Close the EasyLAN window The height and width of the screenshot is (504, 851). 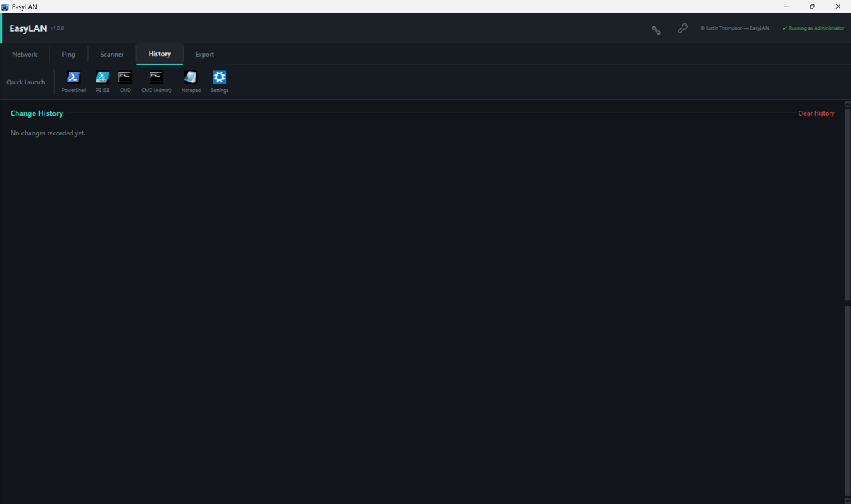tap(838, 6)
